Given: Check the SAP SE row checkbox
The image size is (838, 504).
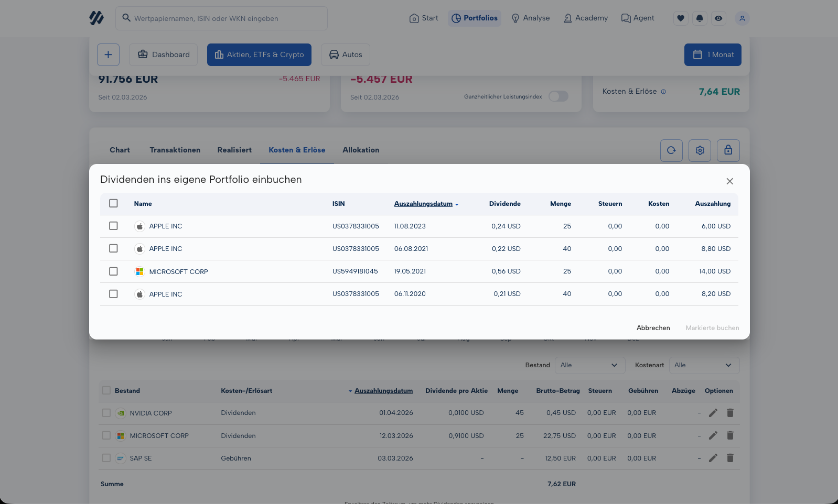Looking at the screenshot, I should point(106,458).
